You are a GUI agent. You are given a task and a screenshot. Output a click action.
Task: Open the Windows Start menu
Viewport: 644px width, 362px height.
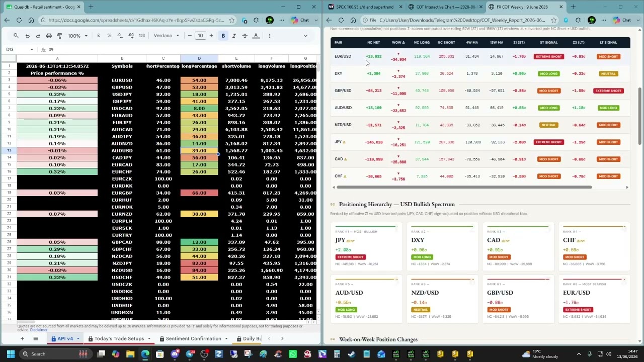10,354
